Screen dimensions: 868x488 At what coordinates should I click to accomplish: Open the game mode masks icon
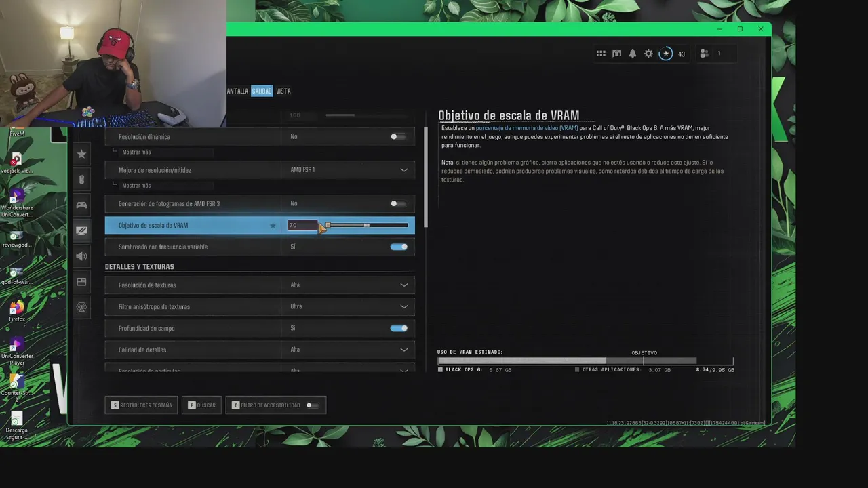point(616,54)
